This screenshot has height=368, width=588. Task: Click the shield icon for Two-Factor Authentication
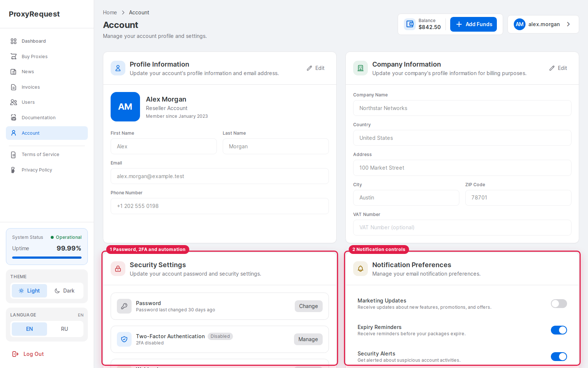(x=124, y=339)
